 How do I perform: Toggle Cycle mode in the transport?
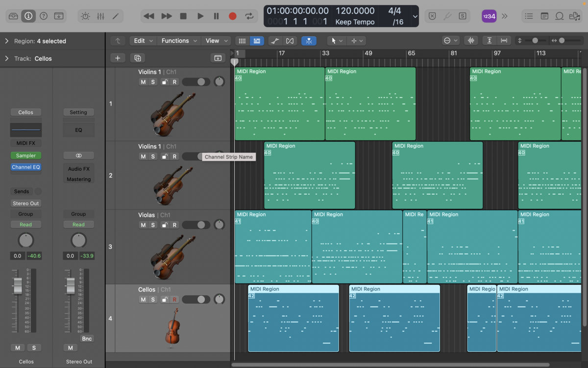coord(249,16)
